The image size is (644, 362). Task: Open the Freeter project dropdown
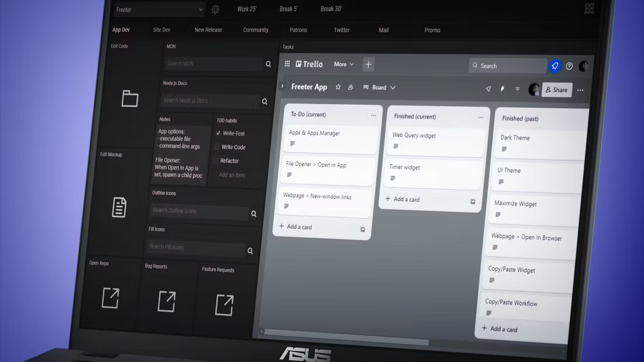coord(159,9)
